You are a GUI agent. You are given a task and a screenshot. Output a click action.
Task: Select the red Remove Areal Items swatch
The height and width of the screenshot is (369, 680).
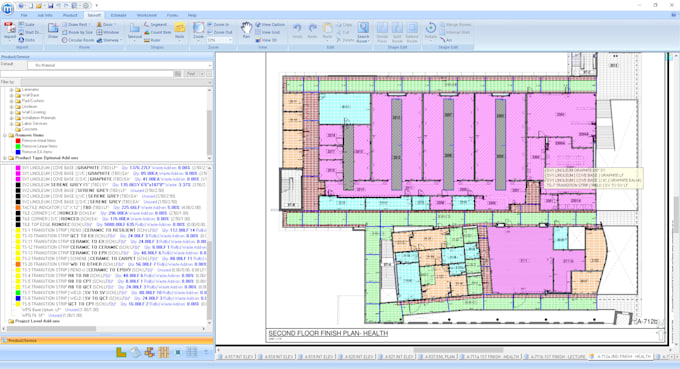pyautogui.click(x=18, y=141)
